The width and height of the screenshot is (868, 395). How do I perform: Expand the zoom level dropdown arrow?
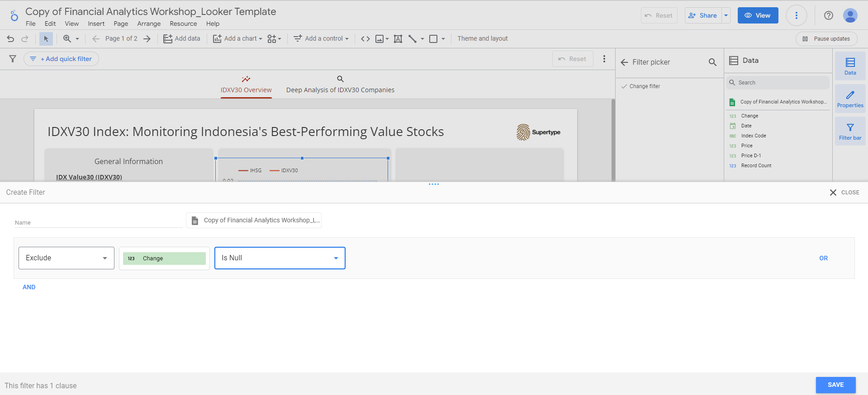[77, 39]
